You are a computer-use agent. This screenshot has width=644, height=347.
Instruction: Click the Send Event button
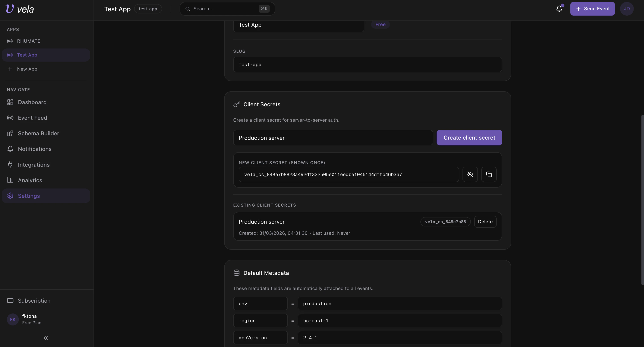pyautogui.click(x=593, y=8)
